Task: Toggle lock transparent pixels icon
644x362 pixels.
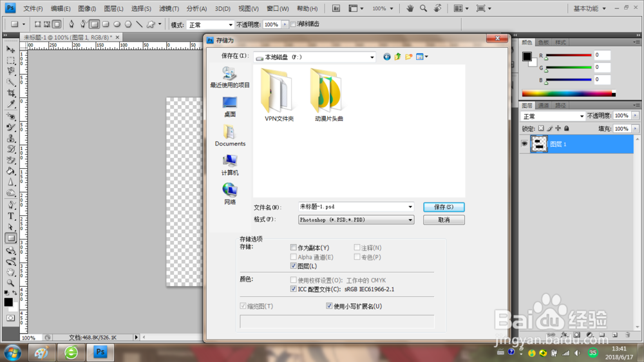Action: (x=541, y=129)
